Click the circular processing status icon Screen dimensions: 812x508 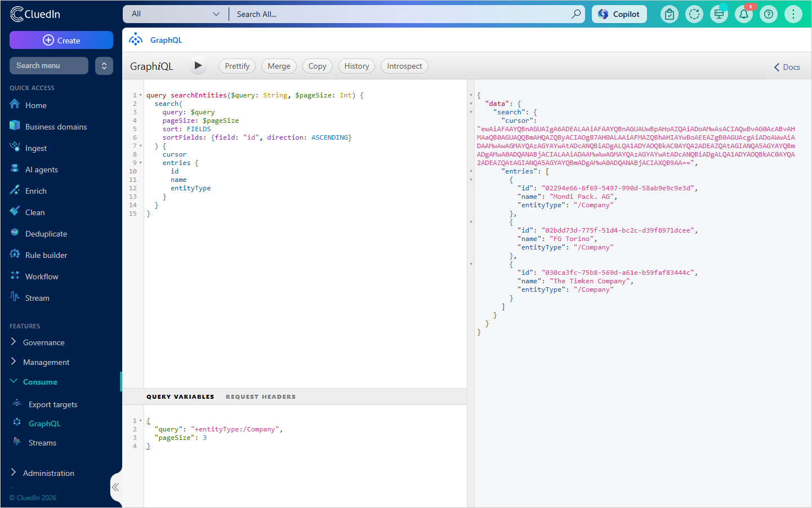[694, 14]
